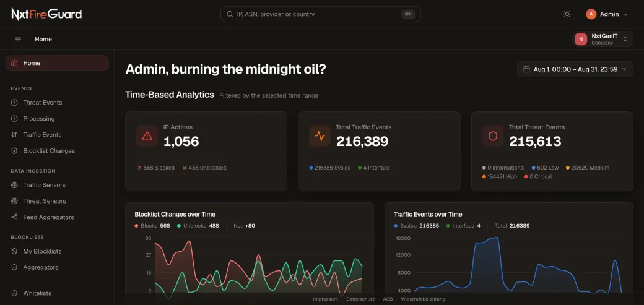Click the Traffic Events arrows icon
Screen dimensions: 644x305
point(14,135)
